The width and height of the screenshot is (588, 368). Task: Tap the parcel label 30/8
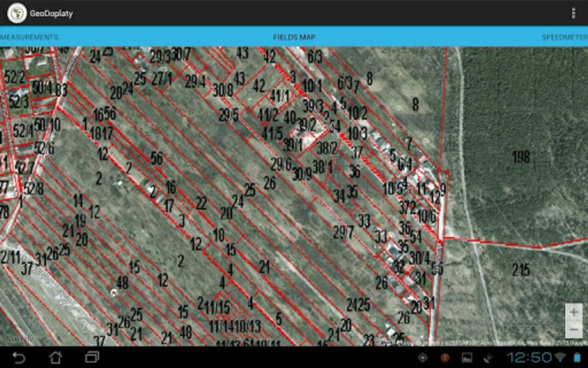click(223, 90)
